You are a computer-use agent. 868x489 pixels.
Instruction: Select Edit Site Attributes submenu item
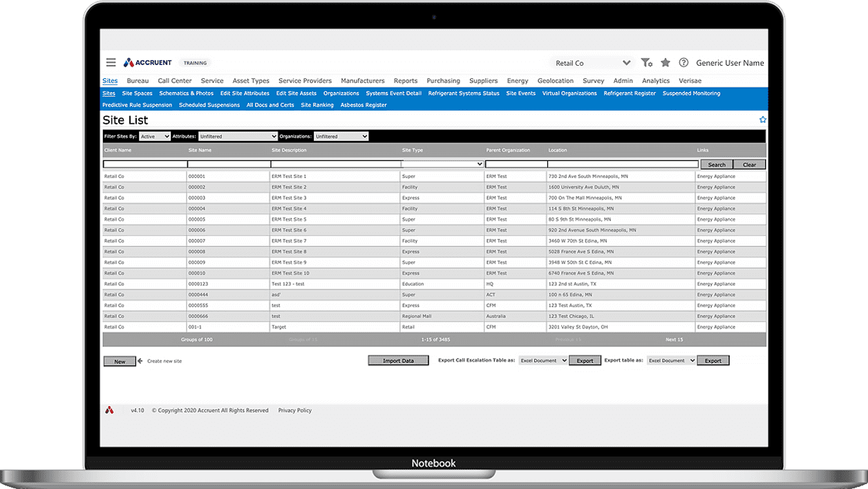point(245,93)
